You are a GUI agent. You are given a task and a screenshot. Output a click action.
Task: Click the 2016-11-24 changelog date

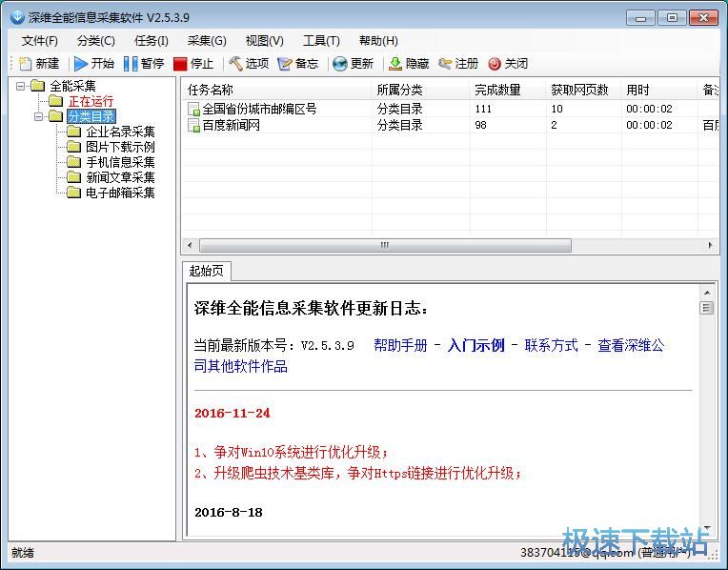coord(233,413)
